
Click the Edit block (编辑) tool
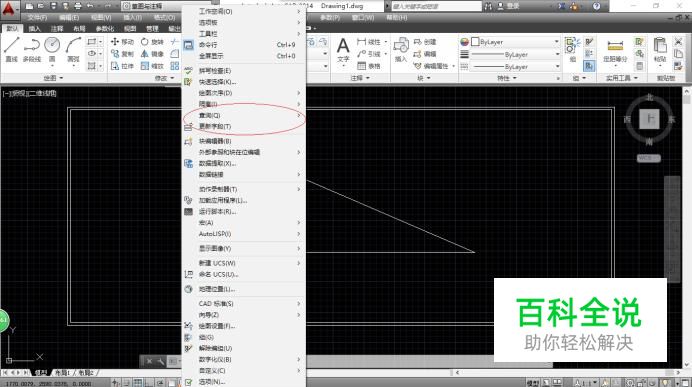425,53
